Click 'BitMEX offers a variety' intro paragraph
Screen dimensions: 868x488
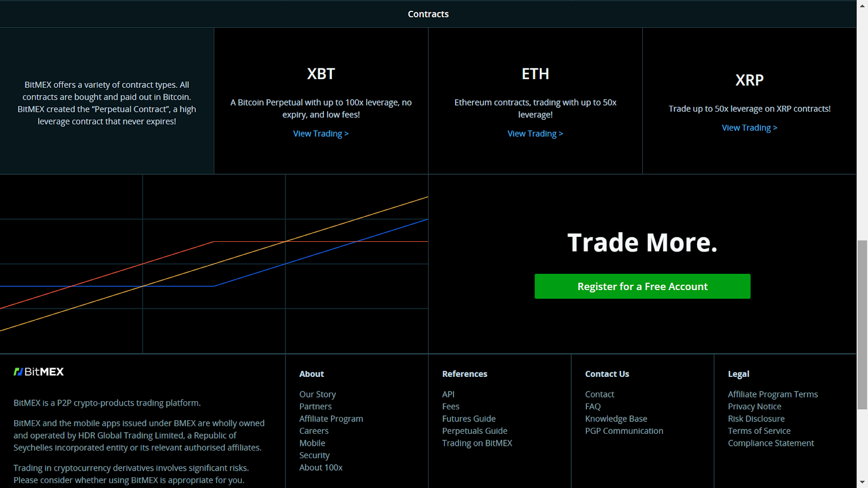tap(107, 103)
